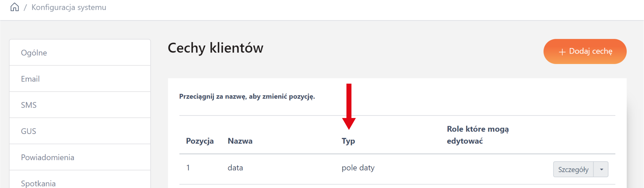Image resolution: width=644 pixels, height=188 pixels.
Task: Click the Konfiguracja systemu breadcrumb link
Action: (69, 7)
